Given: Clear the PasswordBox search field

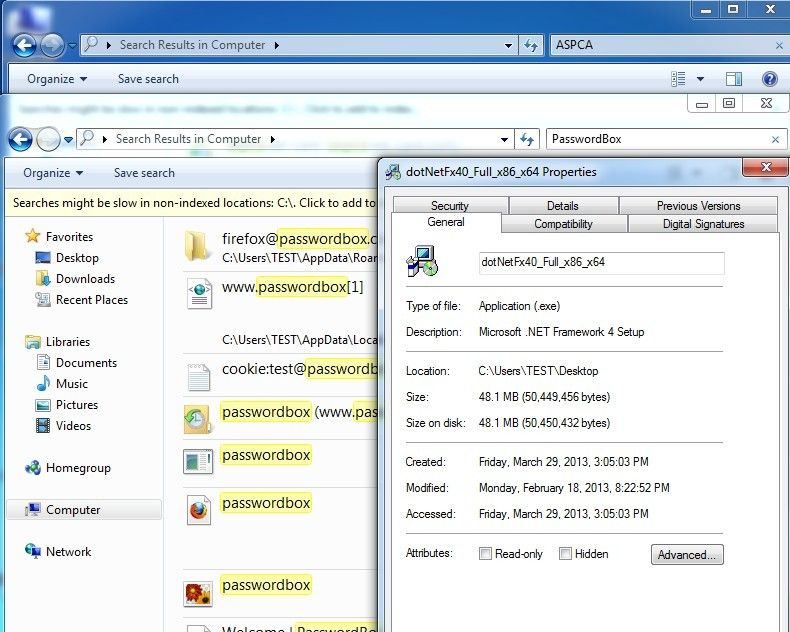Looking at the screenshot, I should click(x=775, y=140).
